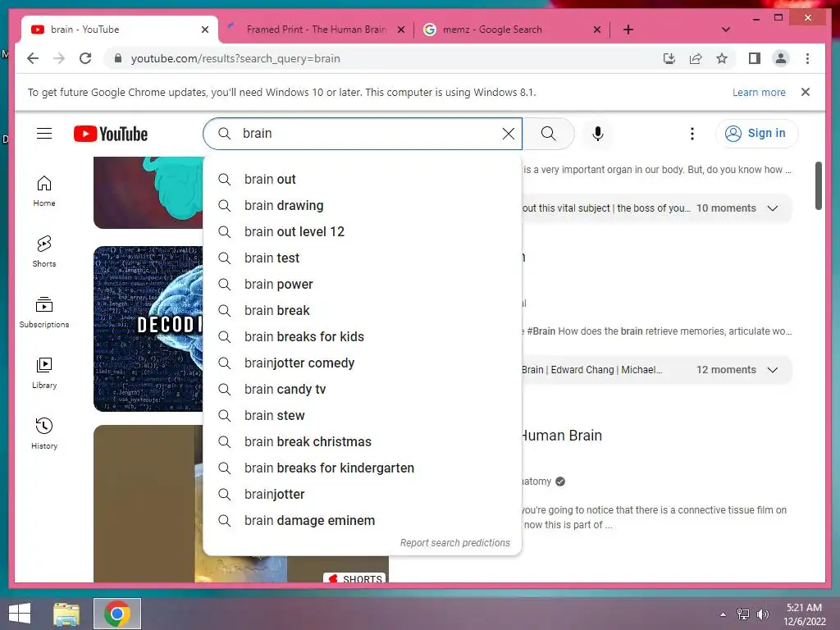This screenshot has height=630, width=840.
Task: Open the YouTube hamburger guide menu
Action: click(44, 134)
